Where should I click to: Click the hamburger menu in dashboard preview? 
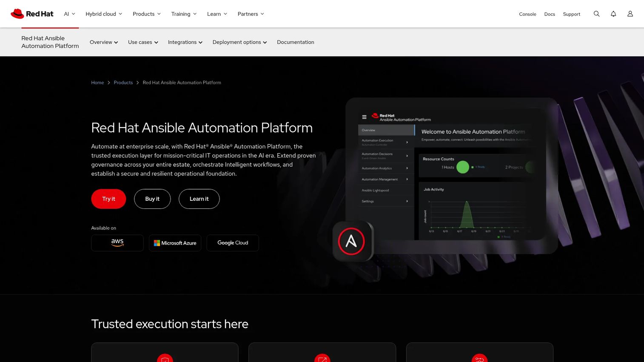(x=364, y=117)
